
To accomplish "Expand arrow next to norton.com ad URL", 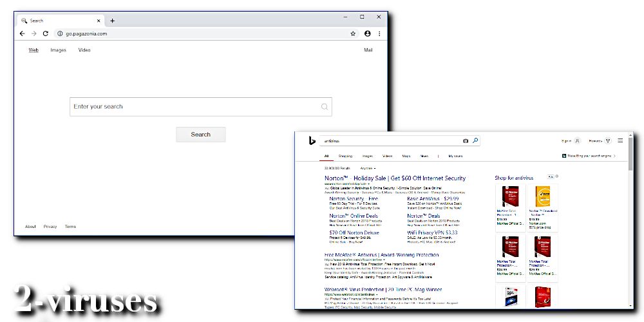I will click(x=368, y=184).
